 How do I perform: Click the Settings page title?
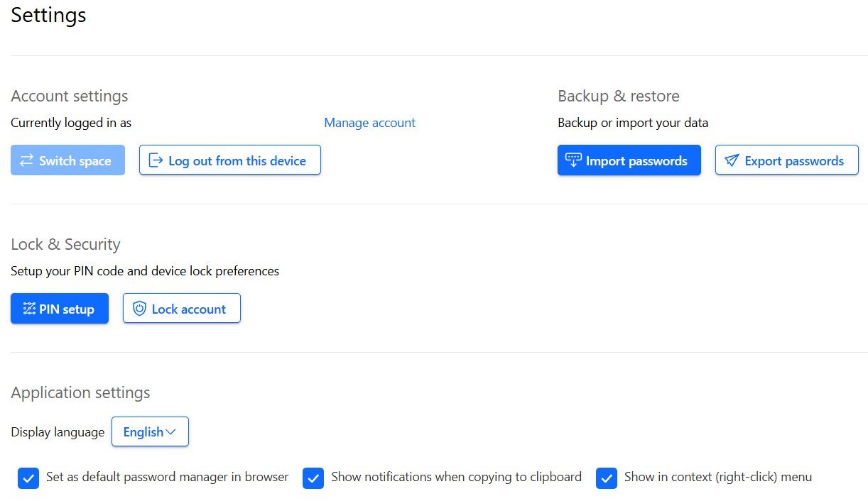tap(48, 15)
